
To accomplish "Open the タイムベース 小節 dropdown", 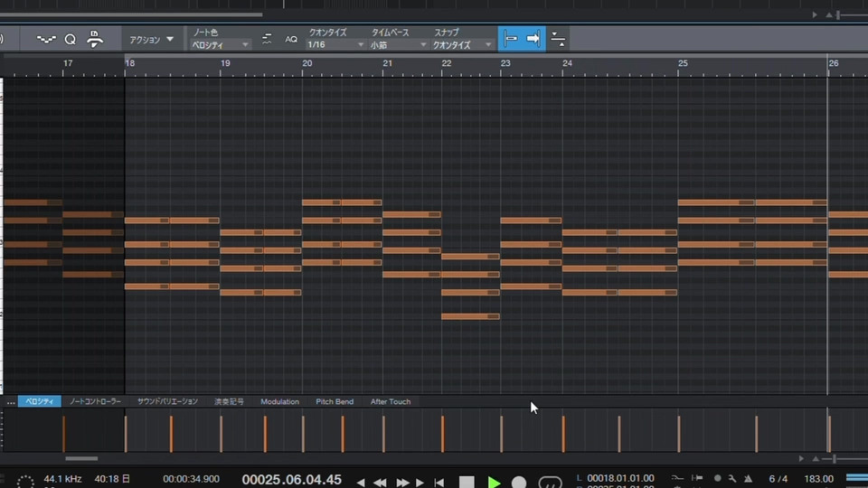I will coord(399,45).
